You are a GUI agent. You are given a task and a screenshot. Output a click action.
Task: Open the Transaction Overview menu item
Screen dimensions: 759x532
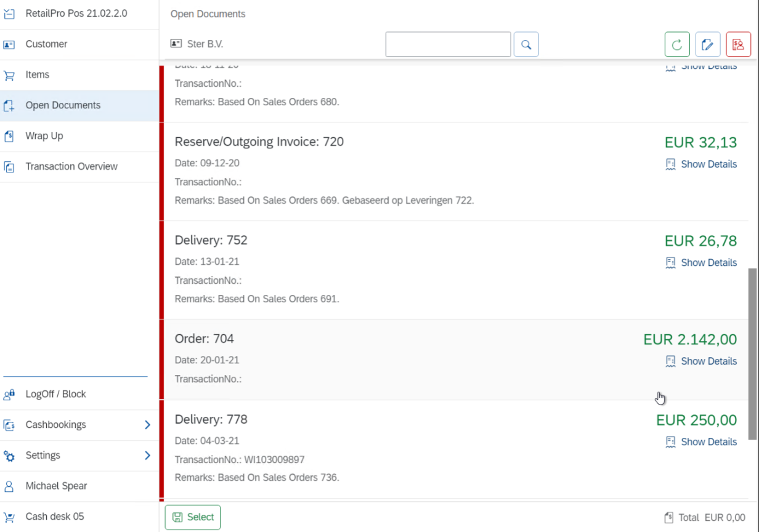click(71, 166)
